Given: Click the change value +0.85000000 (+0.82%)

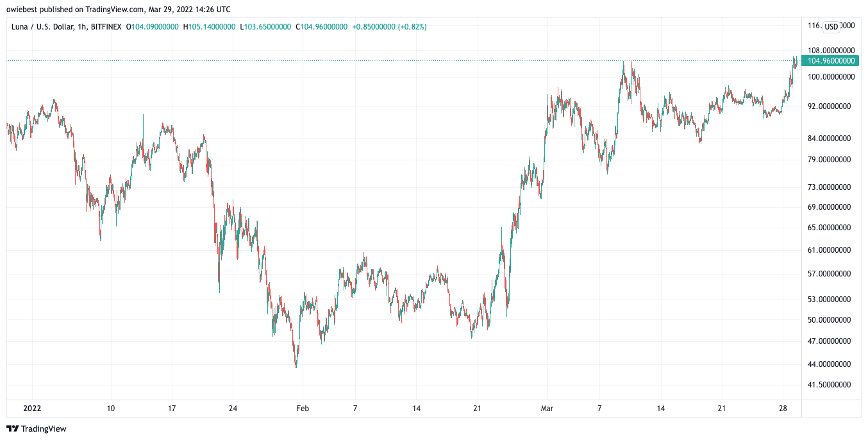Looking at the screenshot, I should coord(389,27).
